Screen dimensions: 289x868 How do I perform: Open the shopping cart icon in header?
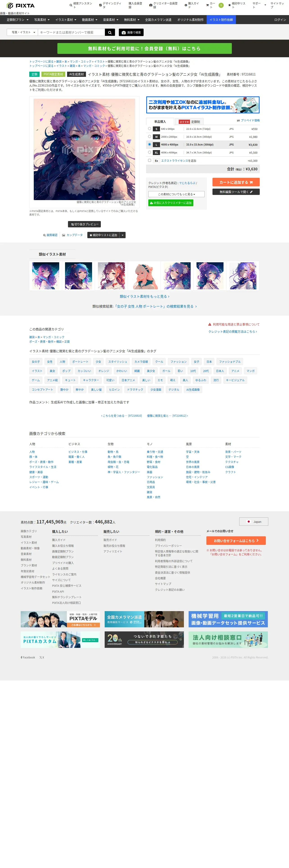(207, 5)
